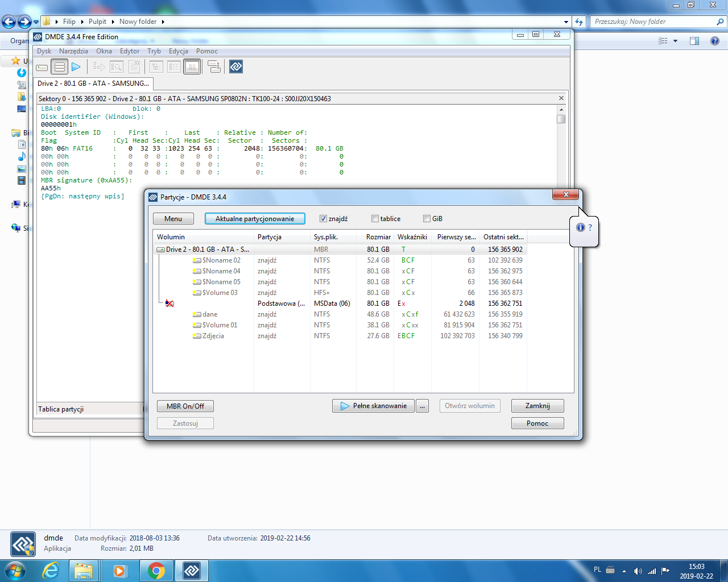This screenshot has height=582, width=728.
Task: Click the cluster map toolbar icon
Action: click(214, 67)
